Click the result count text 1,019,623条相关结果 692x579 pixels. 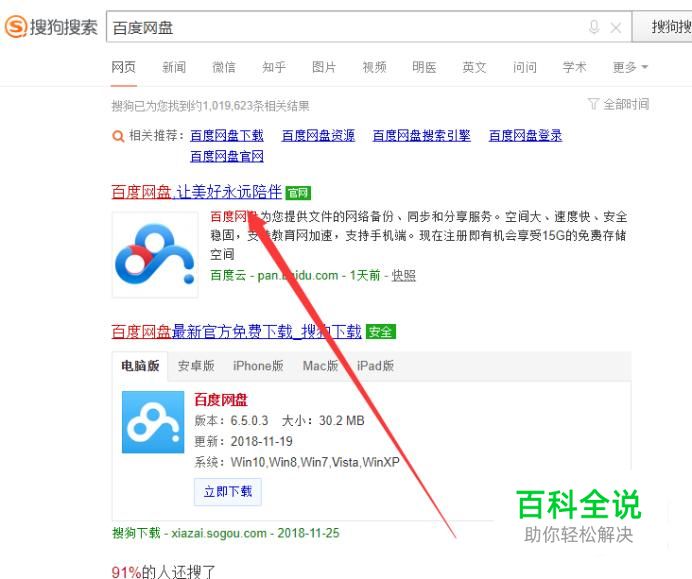257,106
